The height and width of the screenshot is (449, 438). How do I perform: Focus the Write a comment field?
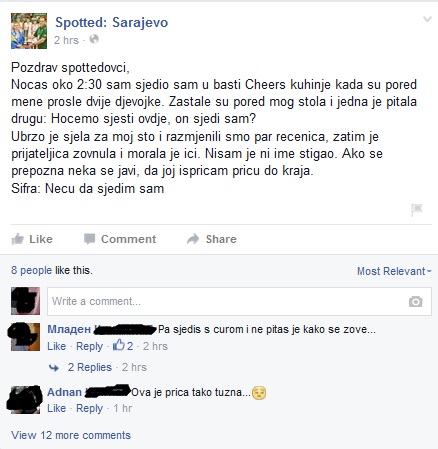tap(239, 301)
